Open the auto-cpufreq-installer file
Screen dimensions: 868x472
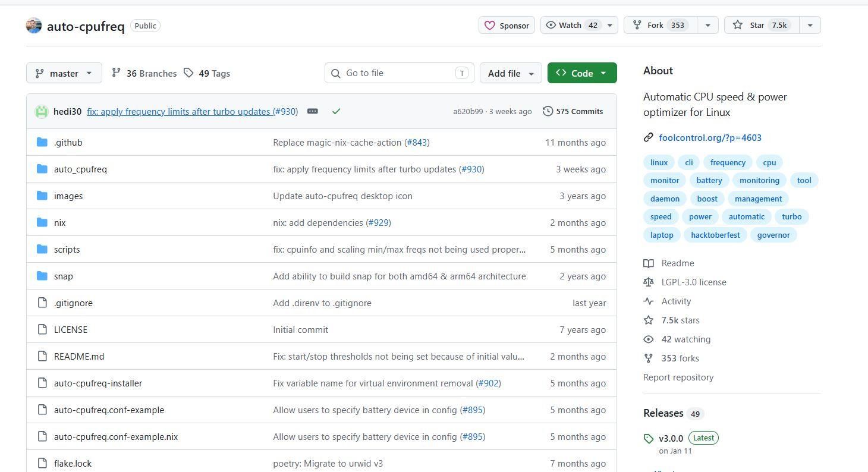point(98,383)
